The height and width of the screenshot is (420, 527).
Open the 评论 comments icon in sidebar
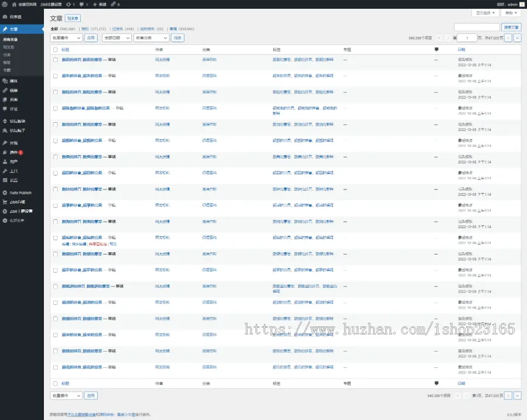point(5,109)
